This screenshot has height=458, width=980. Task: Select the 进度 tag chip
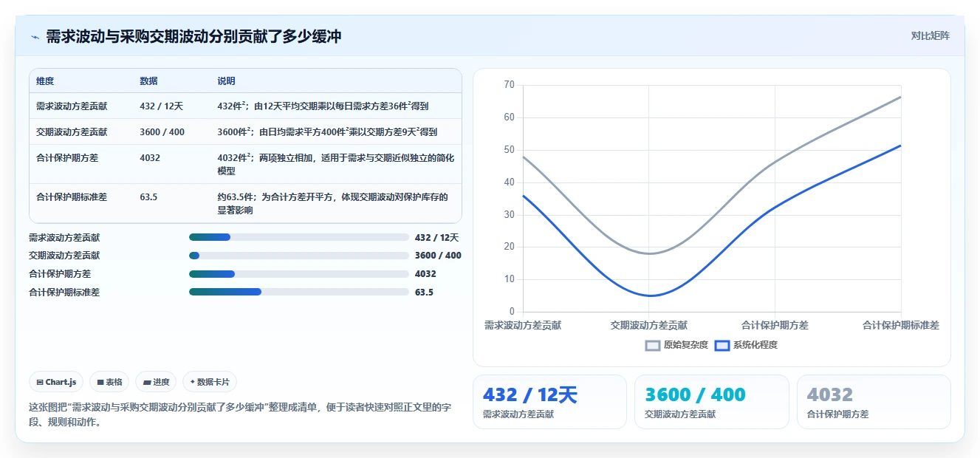tap(156, 382)
